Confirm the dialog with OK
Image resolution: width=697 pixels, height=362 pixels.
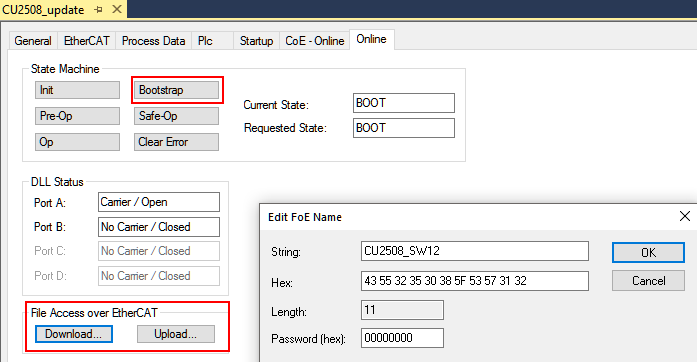(648, 253)
